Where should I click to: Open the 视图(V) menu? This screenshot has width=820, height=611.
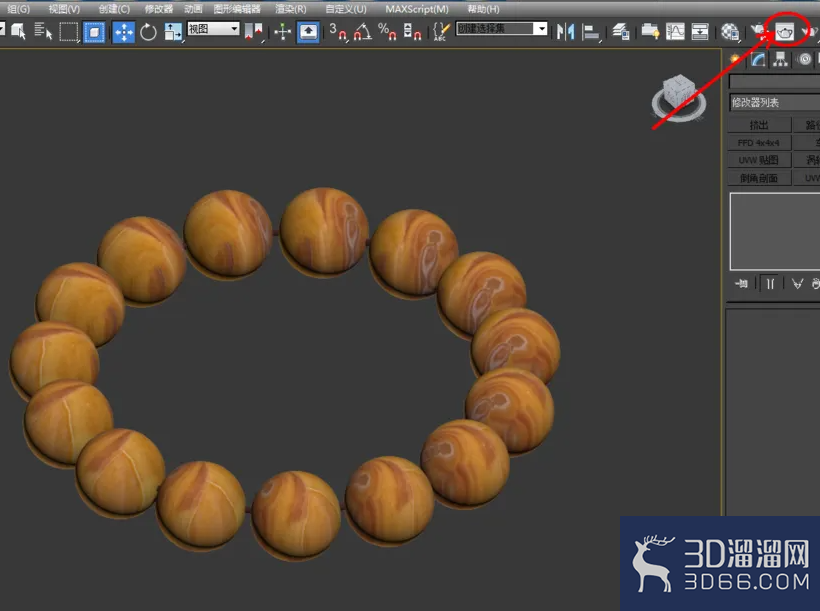click(x=64, y=9)
